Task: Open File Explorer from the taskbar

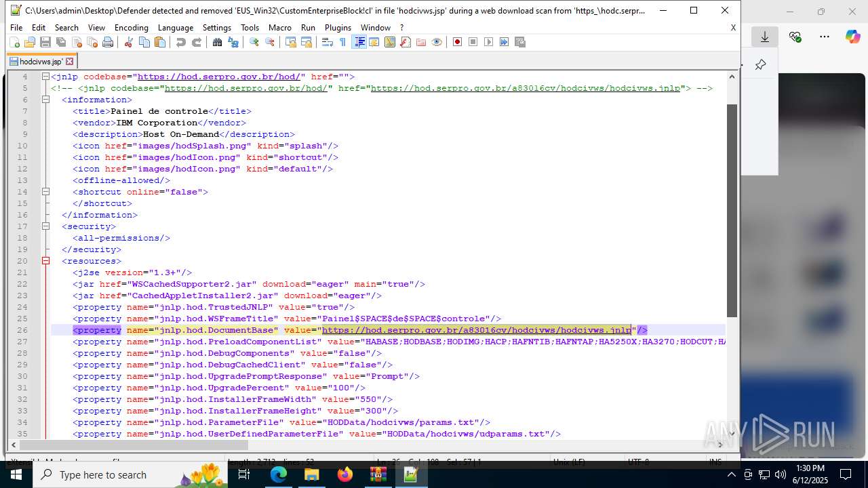Action: [x=311, y=474]
